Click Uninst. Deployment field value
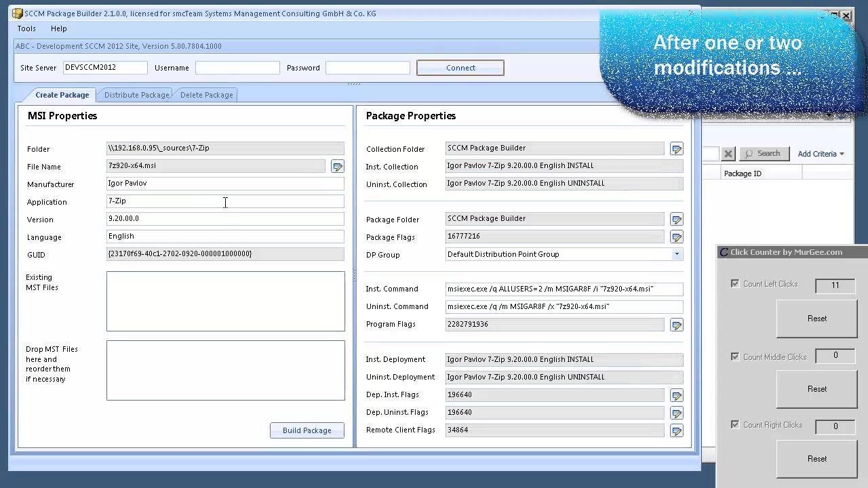The height and width of the screenshot is (488, 868). tap(564, 378)
